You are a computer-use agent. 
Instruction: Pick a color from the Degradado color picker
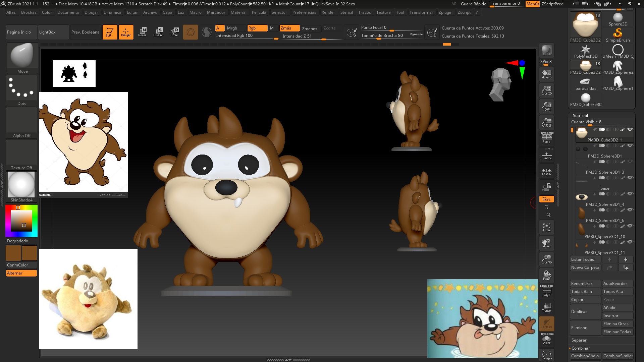point(22,221)
